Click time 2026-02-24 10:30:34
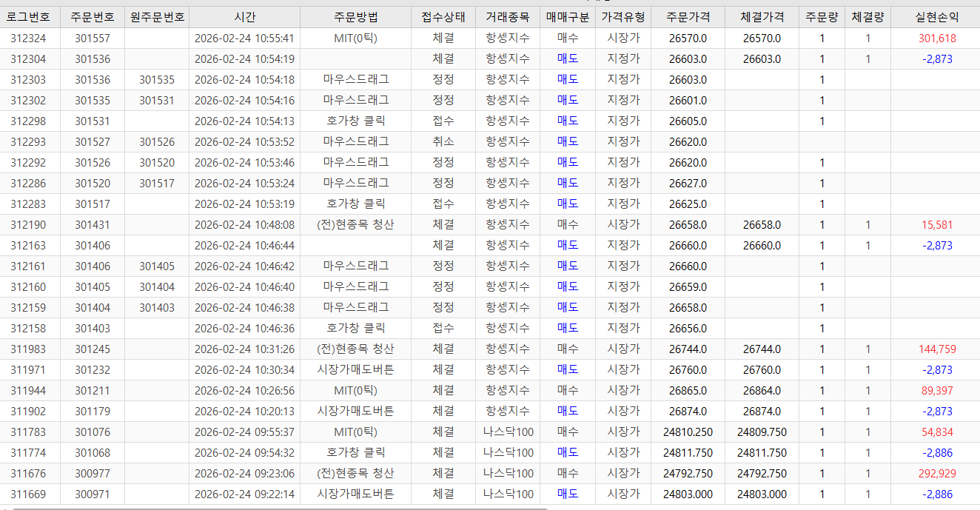980x510 pixels. pyautogui.click(x=244, y=370)
